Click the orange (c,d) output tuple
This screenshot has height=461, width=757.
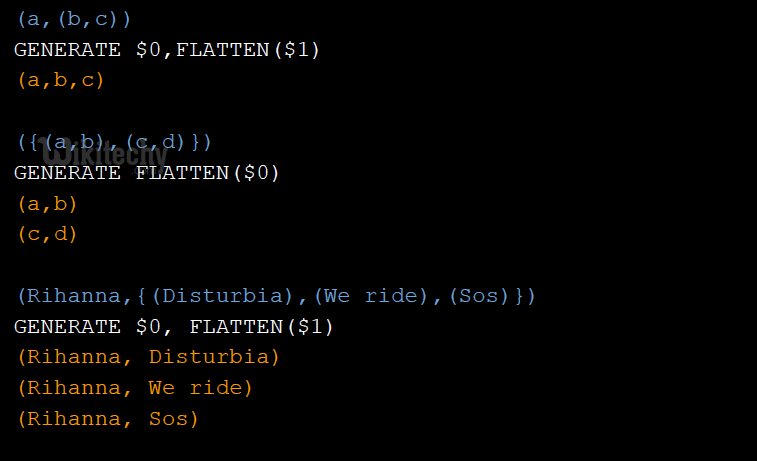pyautogui.click(x=47, y=235)
